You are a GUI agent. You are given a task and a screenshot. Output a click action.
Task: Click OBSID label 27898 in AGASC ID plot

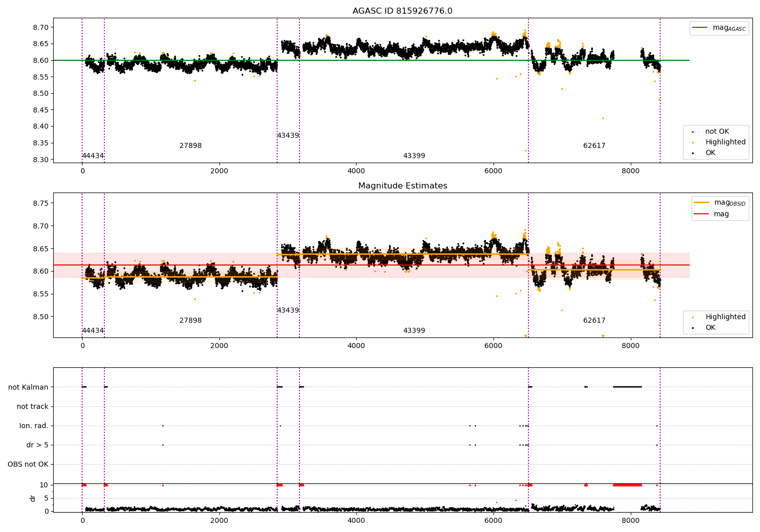coord(191,146)
